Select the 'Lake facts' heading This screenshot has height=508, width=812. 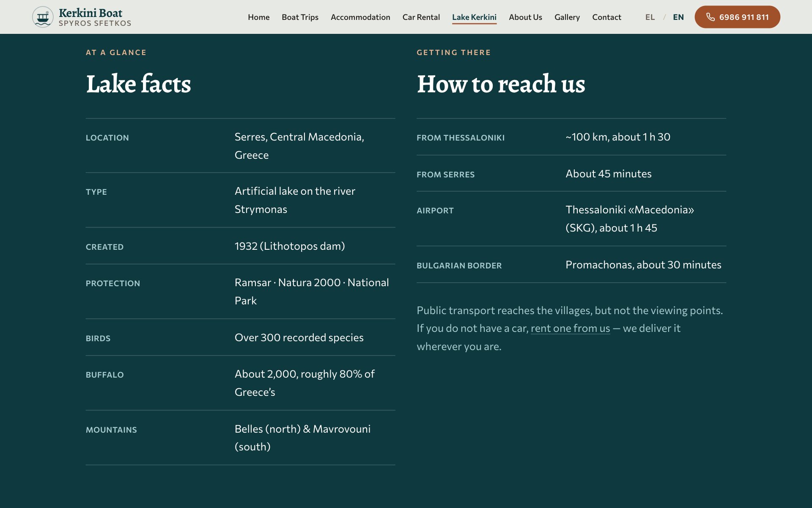point(138,83)
